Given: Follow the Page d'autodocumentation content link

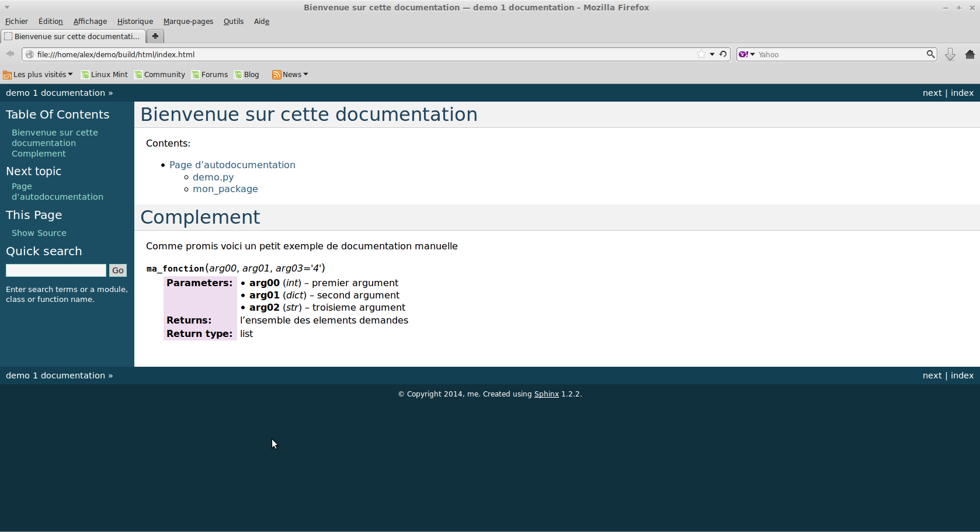Looking at the screenshot, I should pos(232,165).
